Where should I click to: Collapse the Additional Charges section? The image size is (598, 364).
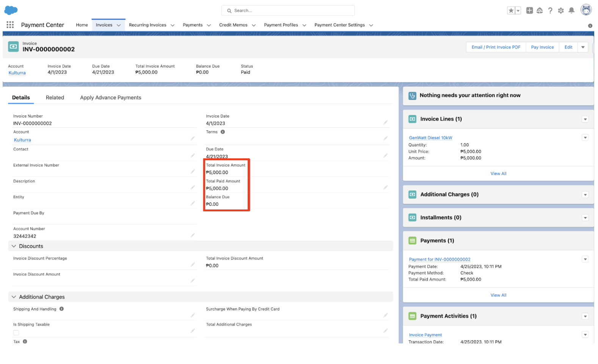tap(14, 297)
